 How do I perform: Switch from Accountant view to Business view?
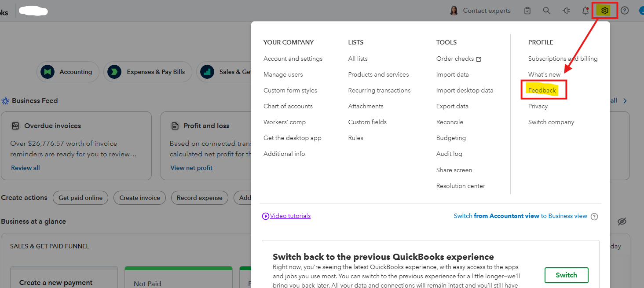520,216
